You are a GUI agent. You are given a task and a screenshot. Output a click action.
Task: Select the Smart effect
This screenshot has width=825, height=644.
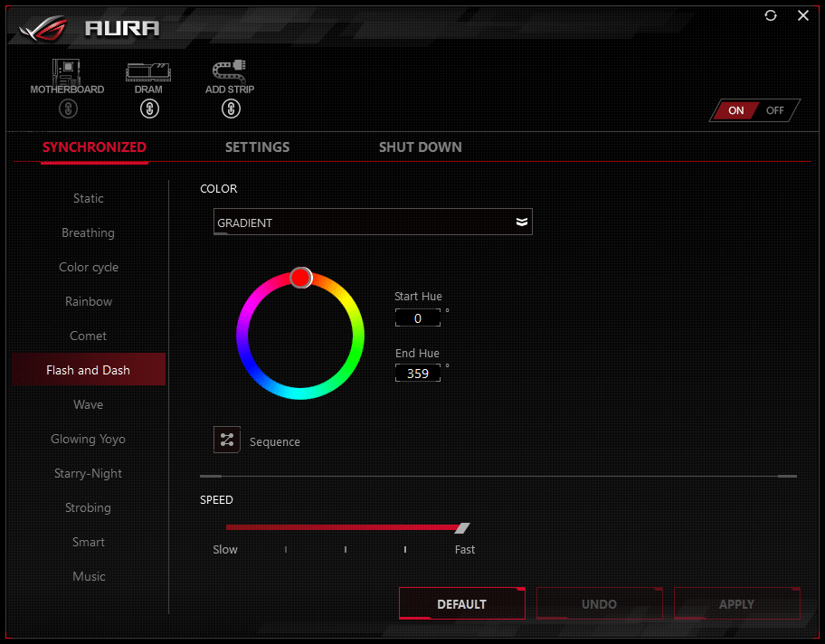(x=89, y=542)
